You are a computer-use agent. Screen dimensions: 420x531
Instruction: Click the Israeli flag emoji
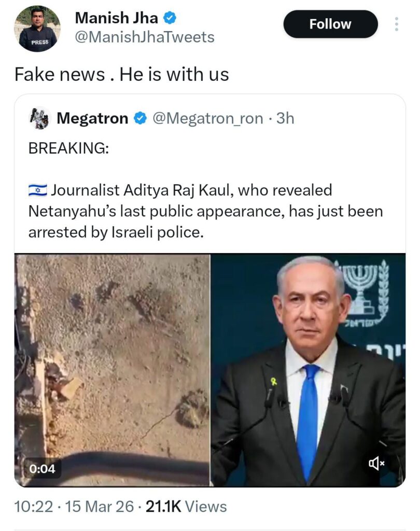point(38,191)
